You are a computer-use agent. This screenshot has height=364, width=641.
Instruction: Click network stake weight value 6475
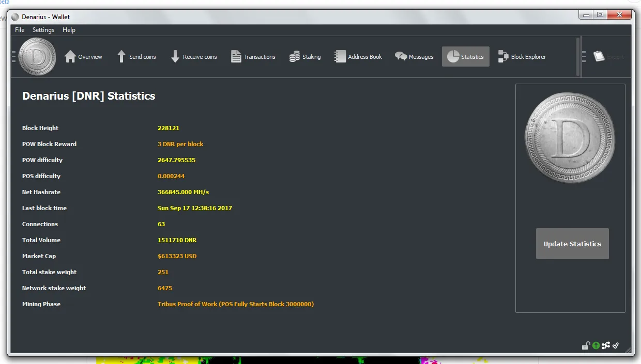165,288
